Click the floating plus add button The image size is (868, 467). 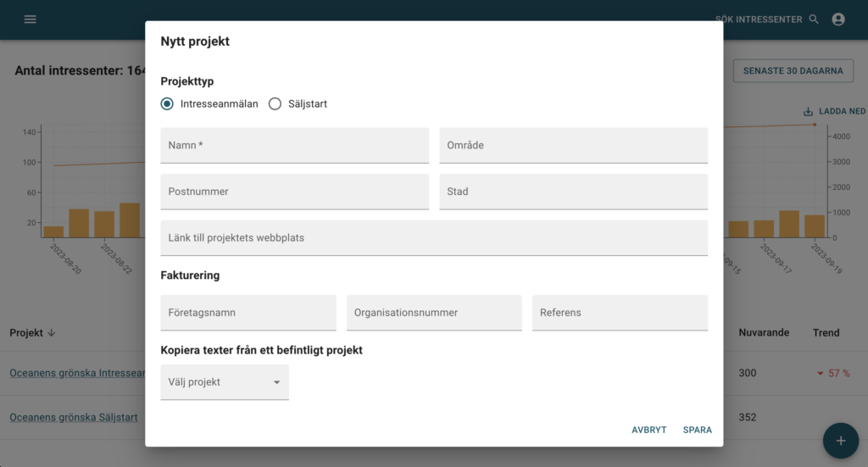coord(840,441)
